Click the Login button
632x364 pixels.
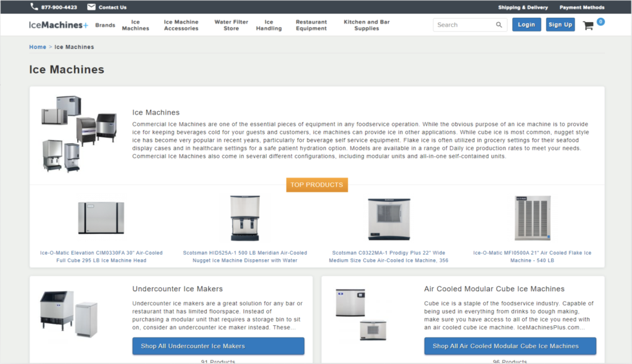(526, 25)
